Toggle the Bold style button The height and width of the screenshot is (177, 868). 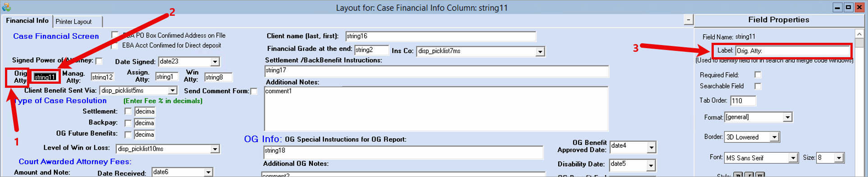(738, 175)
